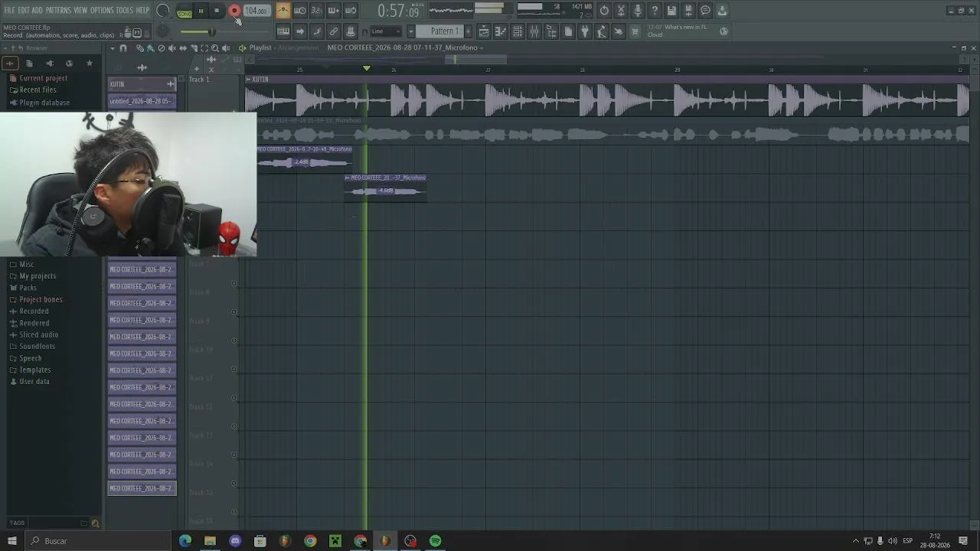Toggle the 3-2-1 countdown before recording

click(x=317, y=11)
